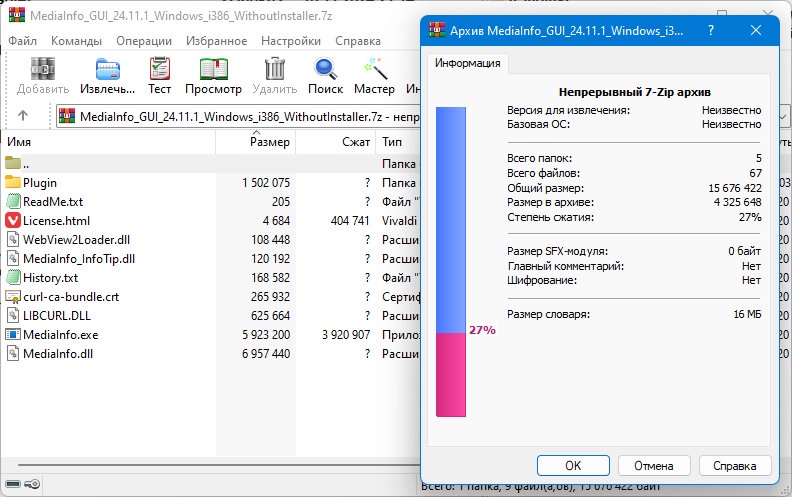Click the packed size 404 741
This screenshot has width=792, height=497.
[x=350, y=221]
